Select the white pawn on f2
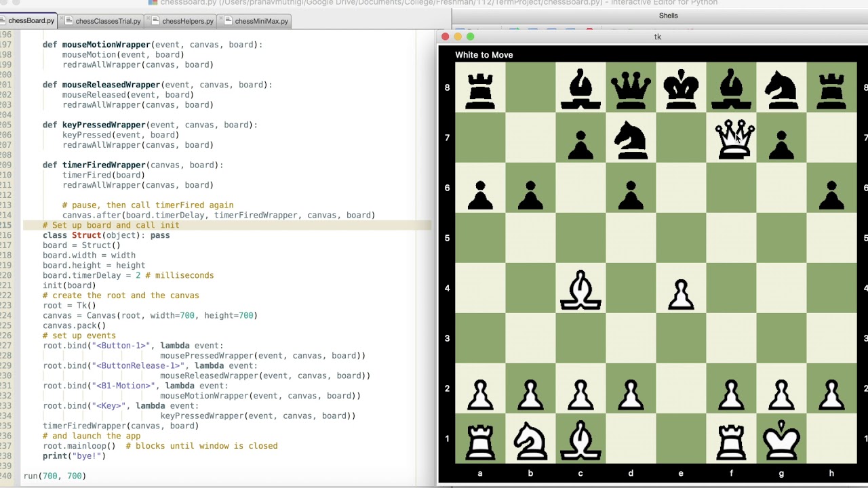The height and width of the screenshot is (488, 868). [731, 395]
